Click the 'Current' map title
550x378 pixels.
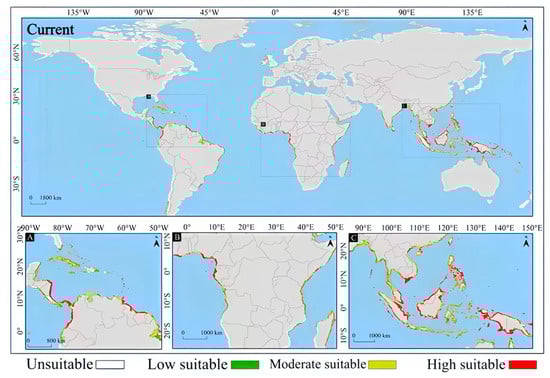click(51, 29)
